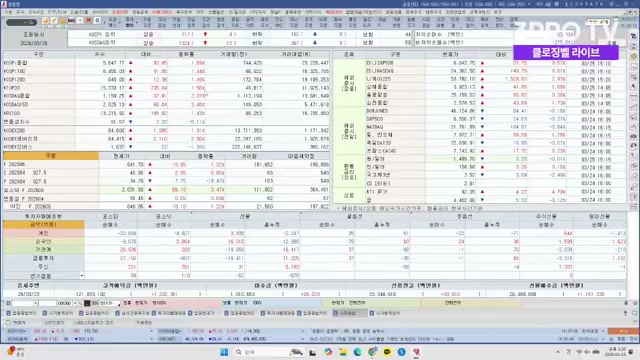Select the 야간 F 202606 row
Image resolution: width=640 pixels, height=360 pixels.
click(x=166, y=207)
